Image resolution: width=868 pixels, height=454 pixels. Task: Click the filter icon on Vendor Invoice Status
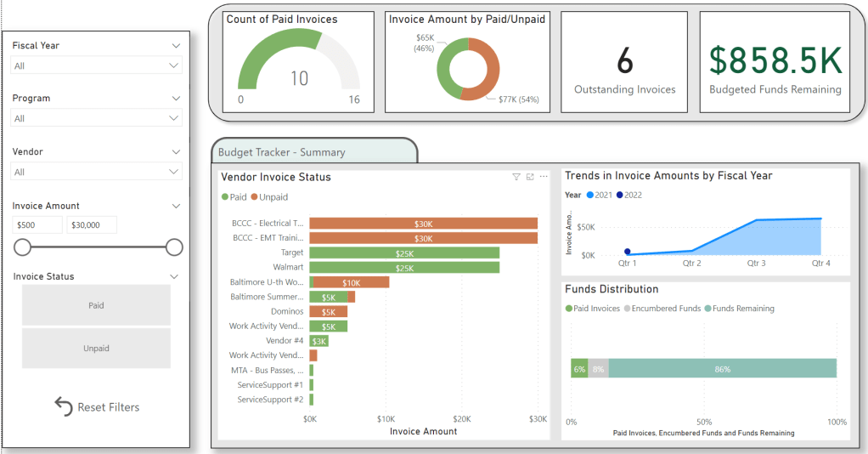point(516,177)
